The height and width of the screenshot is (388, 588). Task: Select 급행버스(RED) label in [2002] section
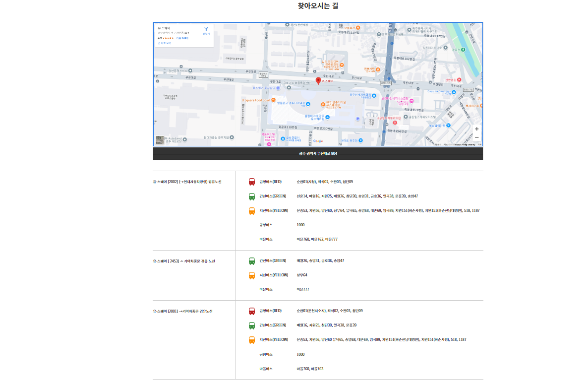click(270, 182)
